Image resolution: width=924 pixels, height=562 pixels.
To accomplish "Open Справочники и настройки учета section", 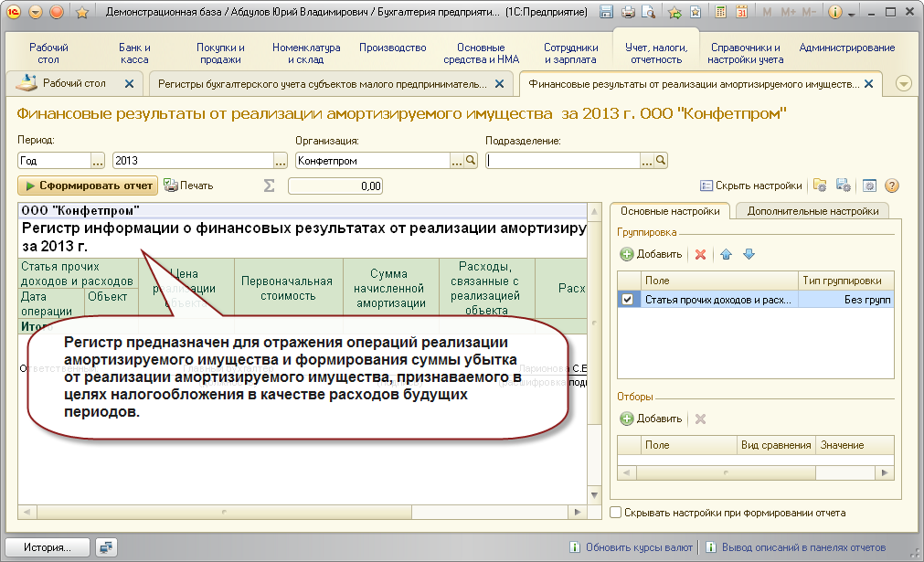I will point(746,54).
